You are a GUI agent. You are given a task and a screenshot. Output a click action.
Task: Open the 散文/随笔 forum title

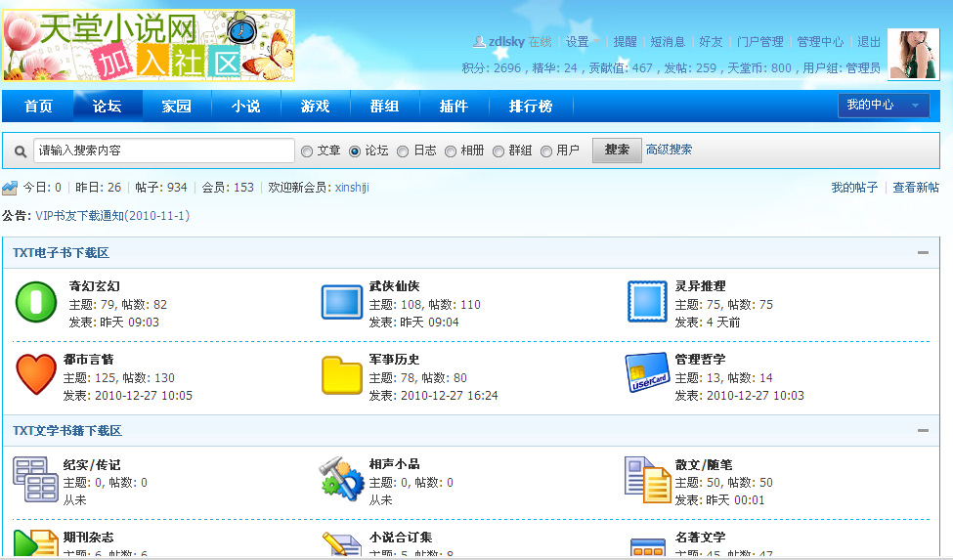click(x=704, y=464)
